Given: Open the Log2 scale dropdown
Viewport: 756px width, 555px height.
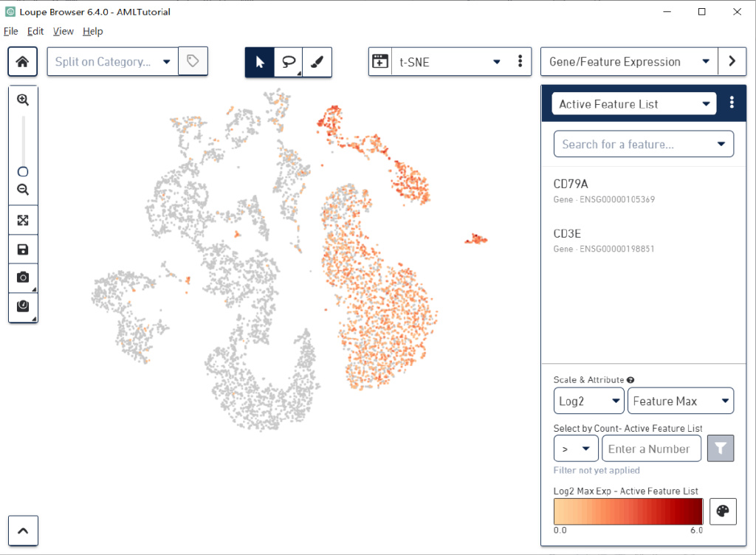Looking at the screenshot, I should [x=588, y=401].
